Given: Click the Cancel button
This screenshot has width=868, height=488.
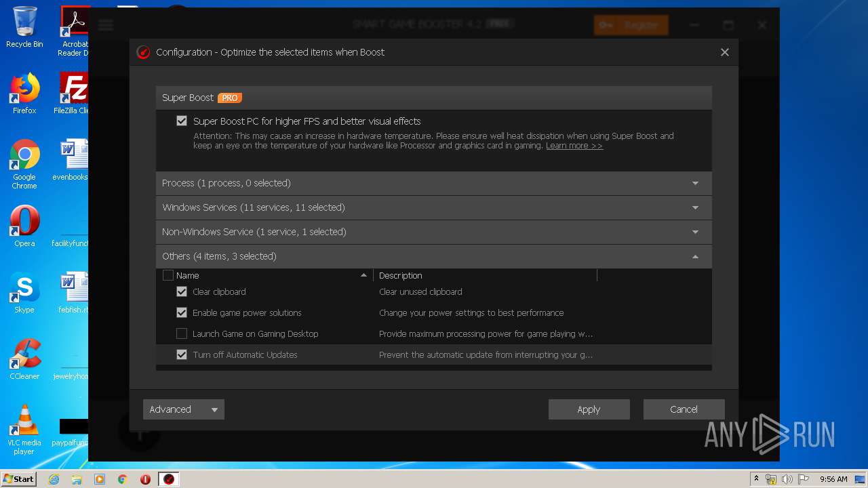Looking at the screenshot, I should pos(684,409).
